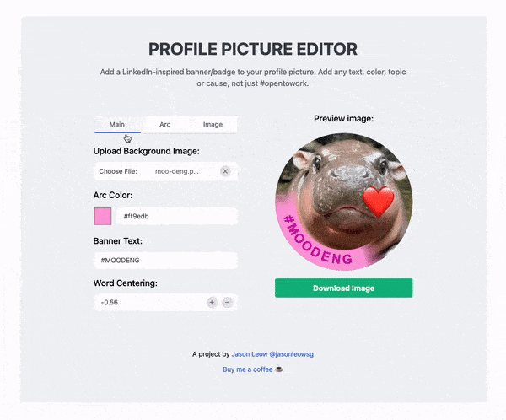Click the Buy me a coffee link

(247, 369)
